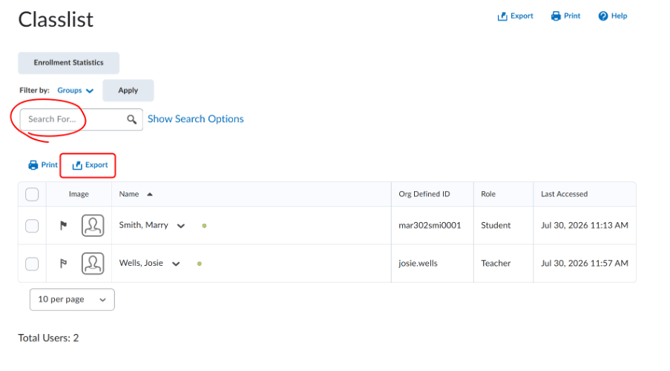This screenshot has height=371, width=670.
Task: Click the Student role cell
Action: click(x=496, y=225)
